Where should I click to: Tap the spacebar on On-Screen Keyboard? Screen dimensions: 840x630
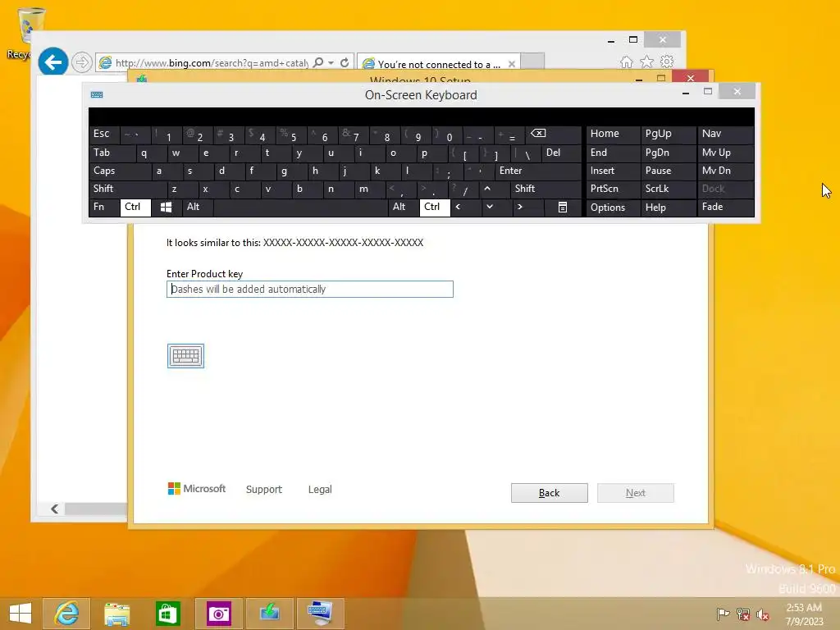300,208
